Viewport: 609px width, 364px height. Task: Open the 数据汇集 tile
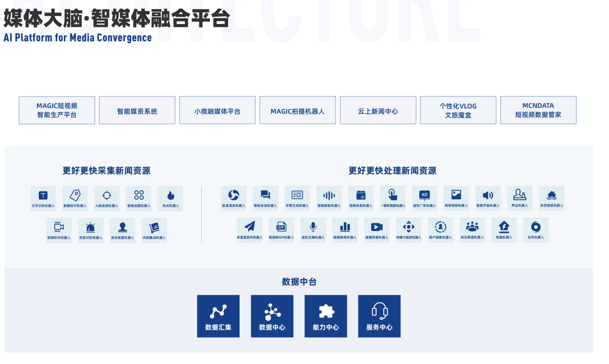[218, 316]
